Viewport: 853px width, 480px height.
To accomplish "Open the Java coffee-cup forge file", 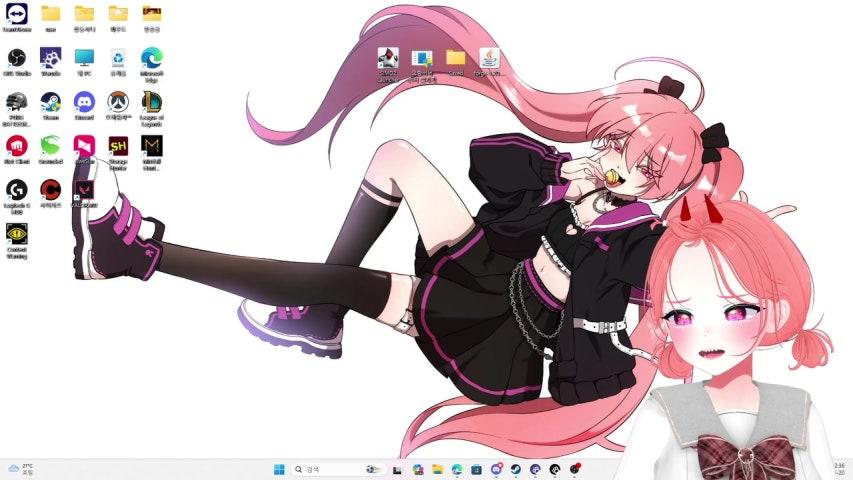I will pos(489,58).
